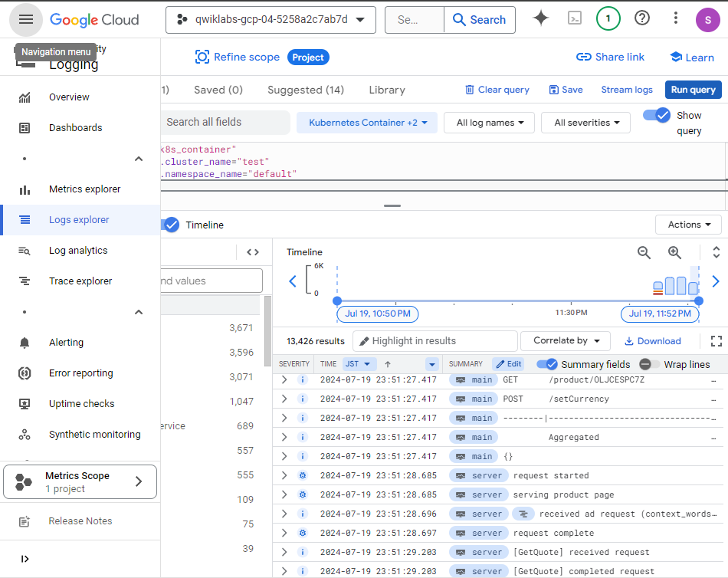Switch to the Library tab

tap(387, 90)
